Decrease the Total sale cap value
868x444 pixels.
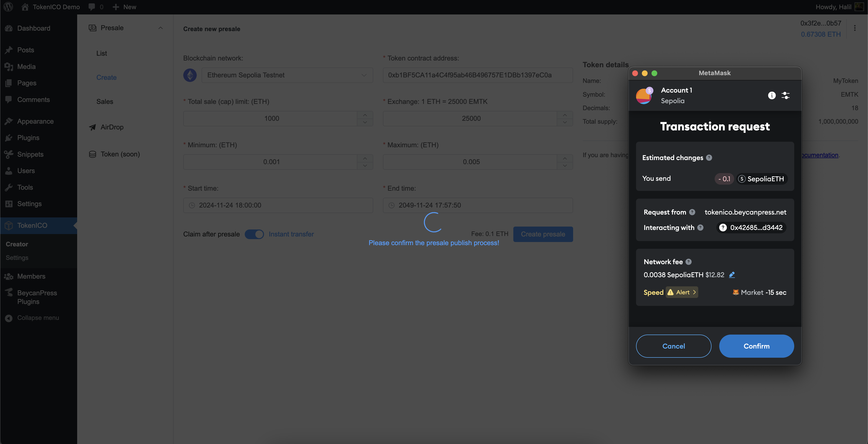(365, 122)
